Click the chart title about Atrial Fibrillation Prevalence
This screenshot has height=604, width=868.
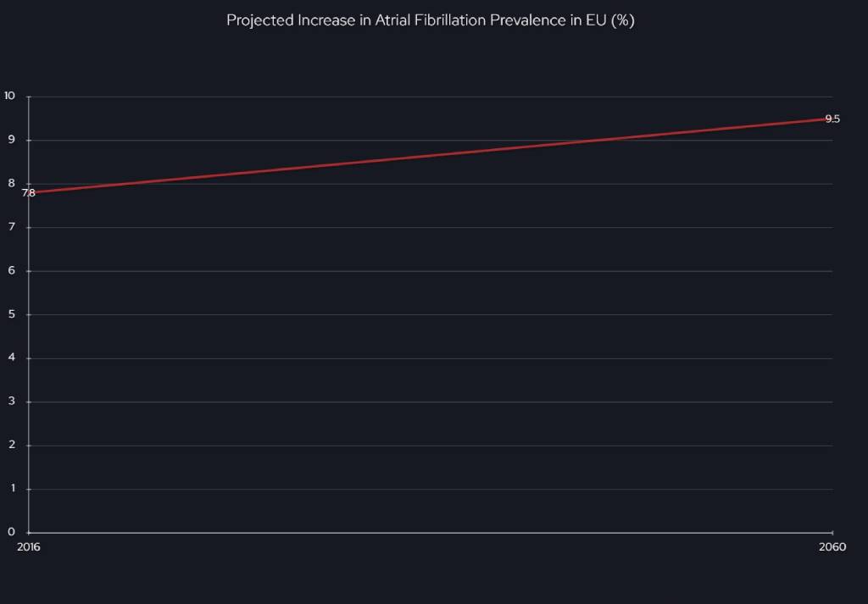pos(430,20)
